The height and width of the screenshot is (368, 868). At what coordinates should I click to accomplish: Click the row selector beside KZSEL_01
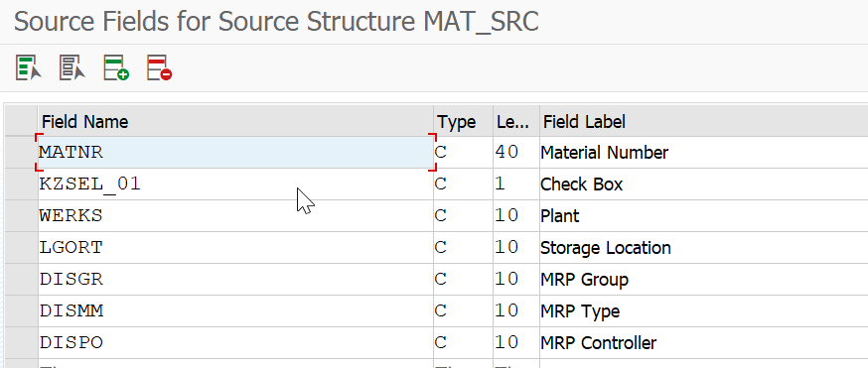pyautogui.click(x=21, y=184)
